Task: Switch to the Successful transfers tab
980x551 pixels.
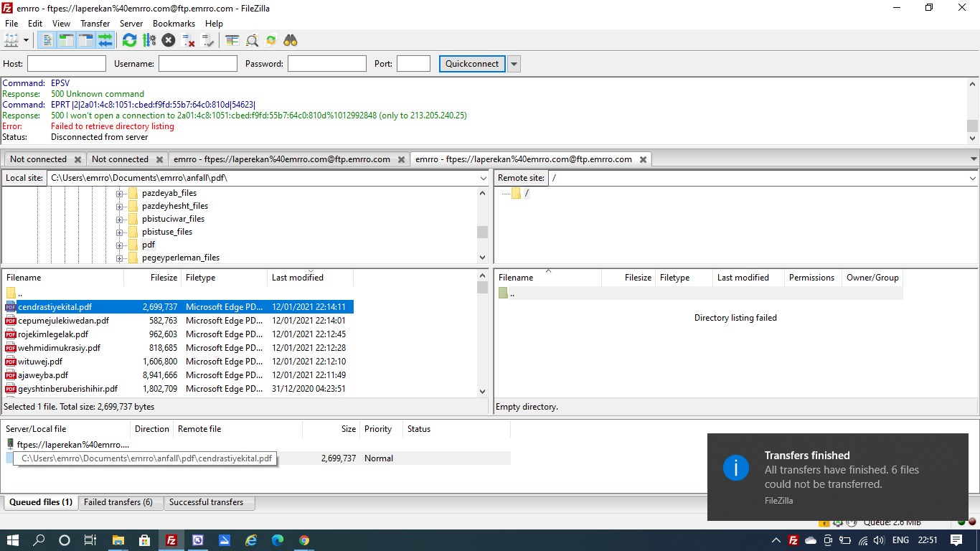Action: [x=206, y=502]
